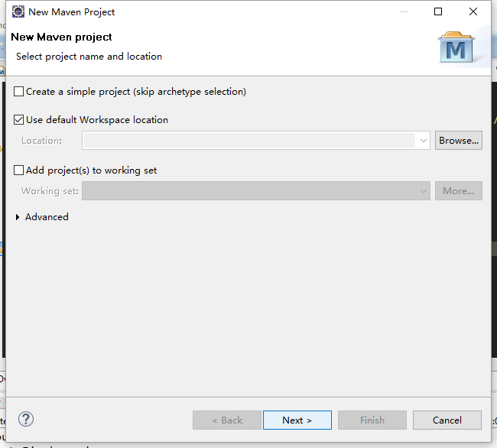The height and width of the screenshot is (448, 497).
Task: Click the help question mark icon
Action: [x=26, y=420]
